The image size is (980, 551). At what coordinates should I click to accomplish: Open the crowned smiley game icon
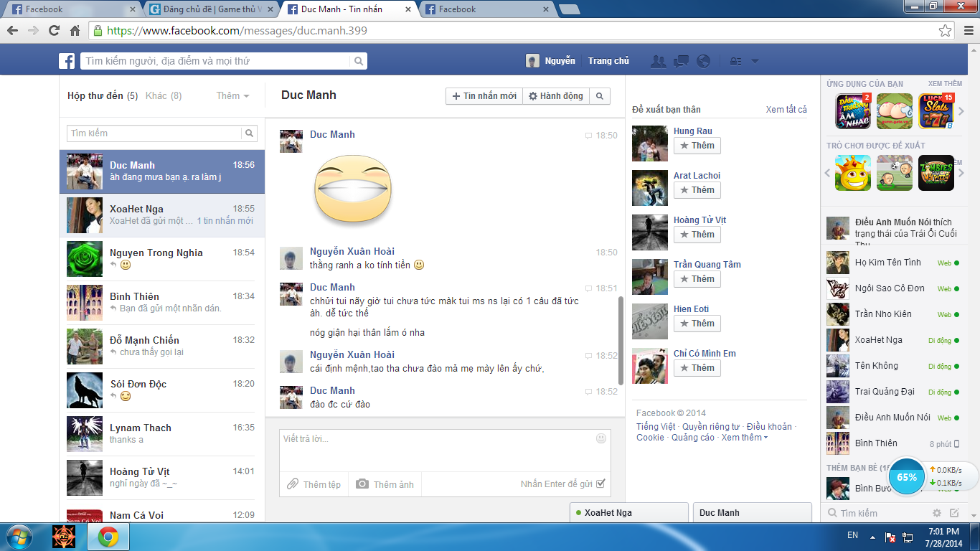(x=853, y=173)
